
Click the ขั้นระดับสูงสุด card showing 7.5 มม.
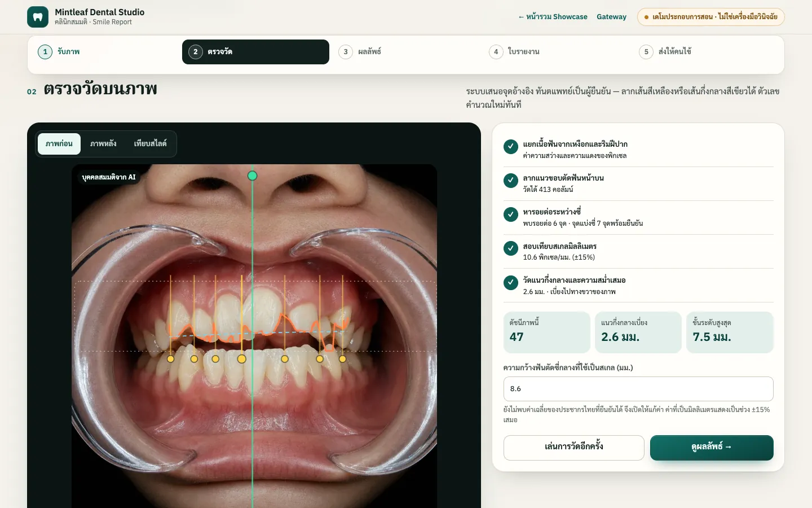pos(730,332)
